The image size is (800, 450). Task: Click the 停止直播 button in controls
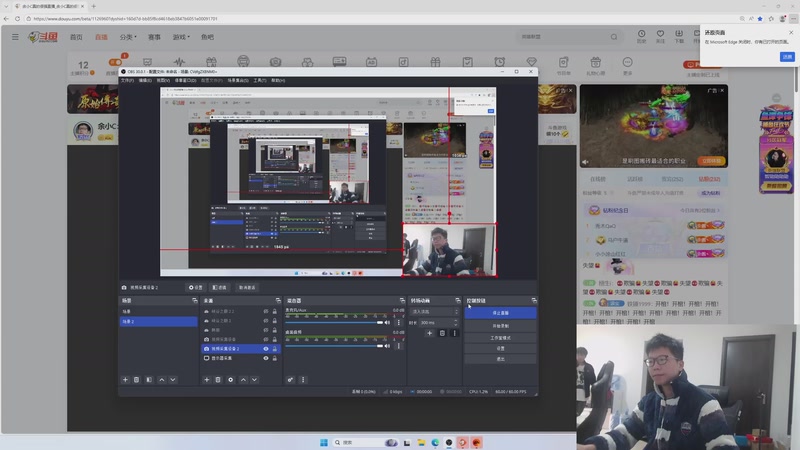pyautogui.click(x=500, y=313)
